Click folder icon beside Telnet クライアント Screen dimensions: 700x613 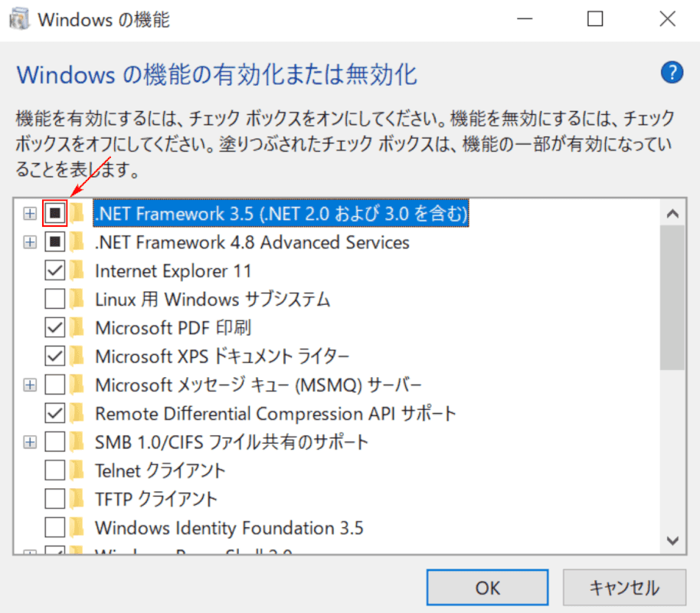click(x=77, y=470)
